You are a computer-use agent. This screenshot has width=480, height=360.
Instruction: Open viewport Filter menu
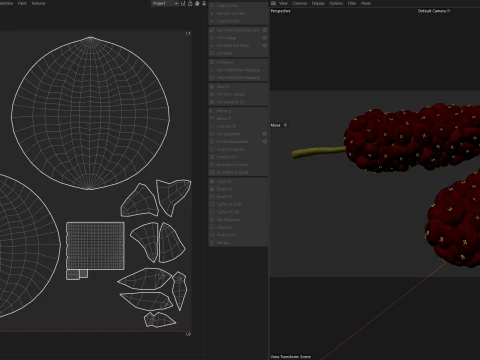(352, 3)
